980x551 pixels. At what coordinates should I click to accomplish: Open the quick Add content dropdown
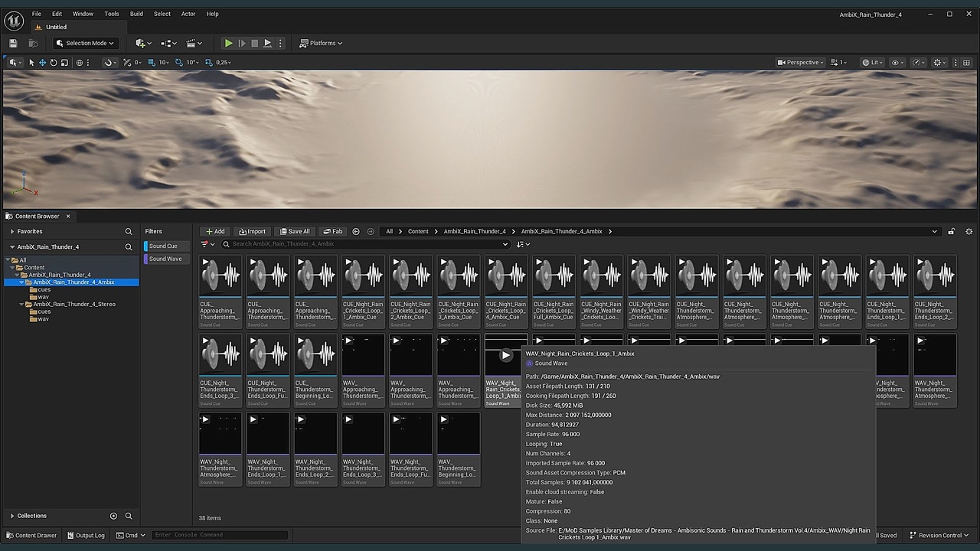[x=143, y=43]
